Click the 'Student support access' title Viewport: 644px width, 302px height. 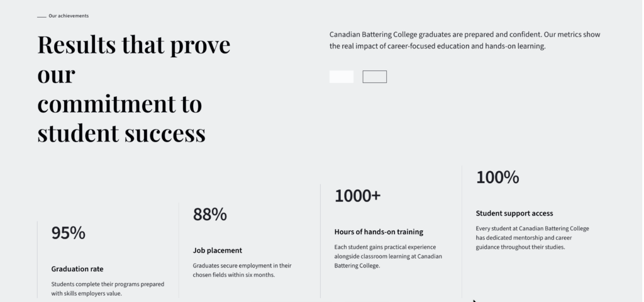514,213
